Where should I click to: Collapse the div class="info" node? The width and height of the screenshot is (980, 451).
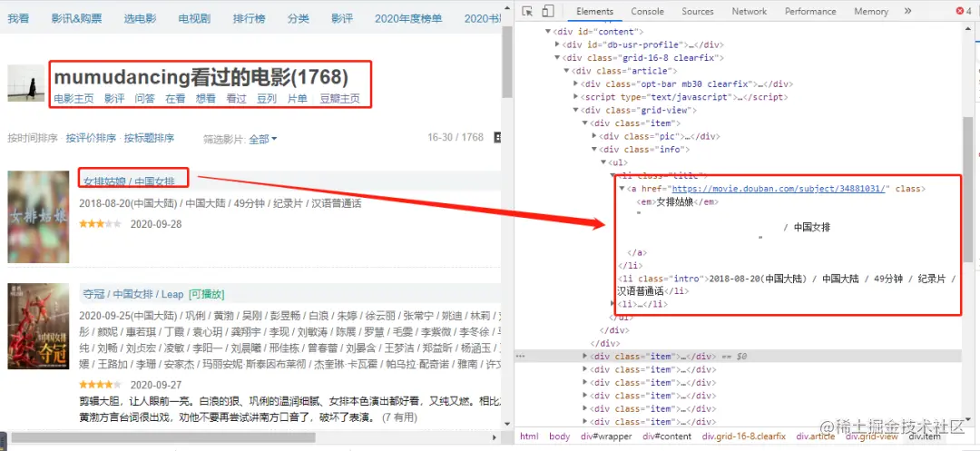594,150
